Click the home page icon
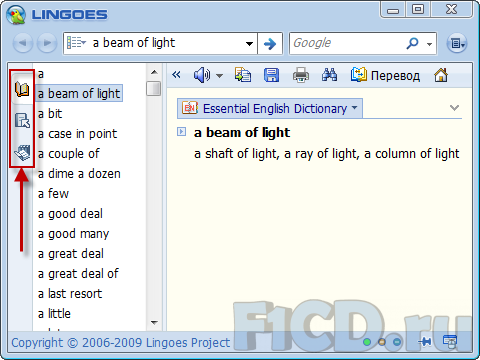This screenshot has width=480, height=360. (441, 75)
